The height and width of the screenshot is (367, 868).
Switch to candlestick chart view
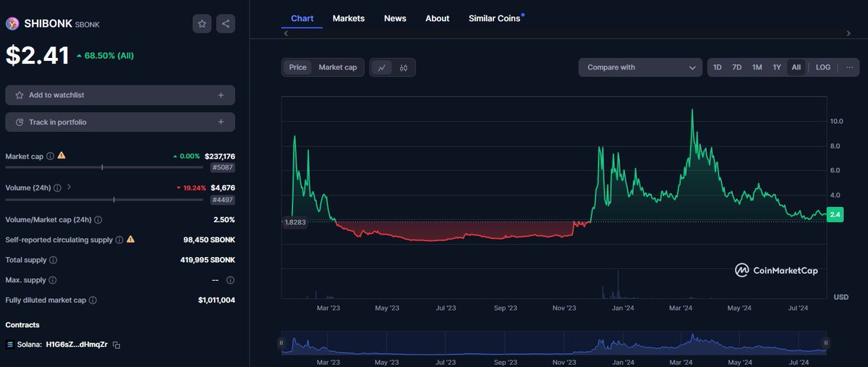(404, 67)
